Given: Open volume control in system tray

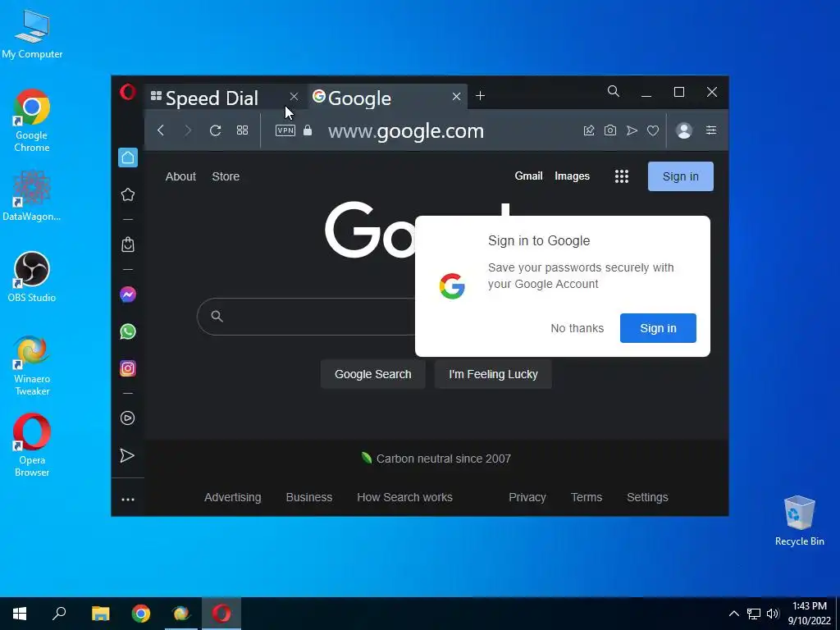Looking at the screenshot, I should click(773, 614).
